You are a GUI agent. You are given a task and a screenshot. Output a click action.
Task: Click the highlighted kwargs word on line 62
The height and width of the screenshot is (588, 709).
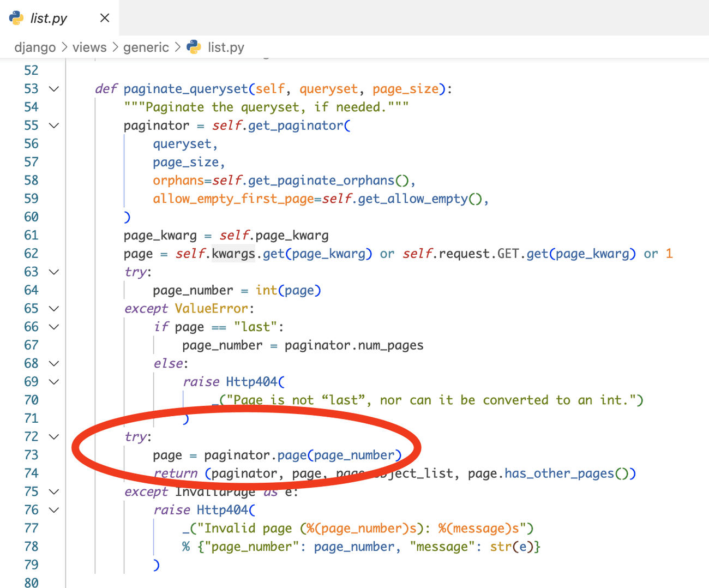coord(233,254)
